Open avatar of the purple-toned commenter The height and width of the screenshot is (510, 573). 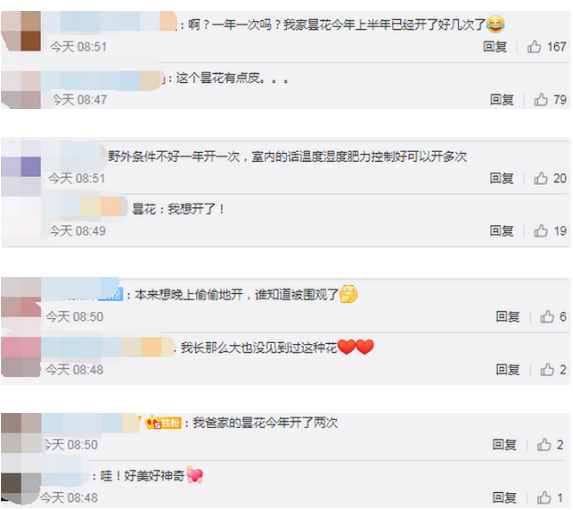pos(21,167)
